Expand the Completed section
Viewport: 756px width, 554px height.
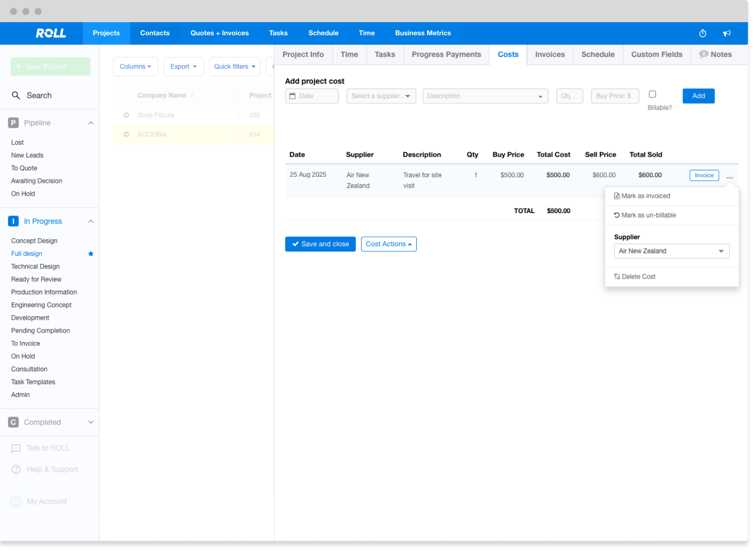91,422
